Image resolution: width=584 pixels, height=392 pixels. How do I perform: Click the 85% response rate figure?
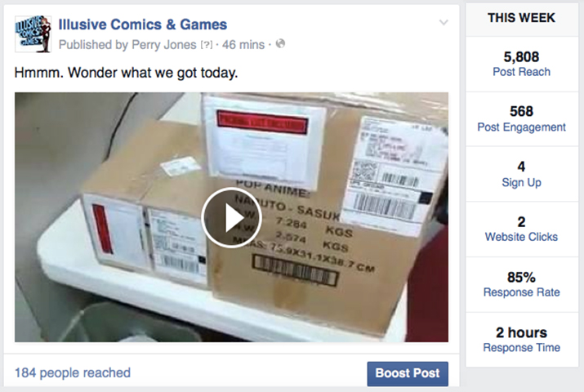coord(521,278)
